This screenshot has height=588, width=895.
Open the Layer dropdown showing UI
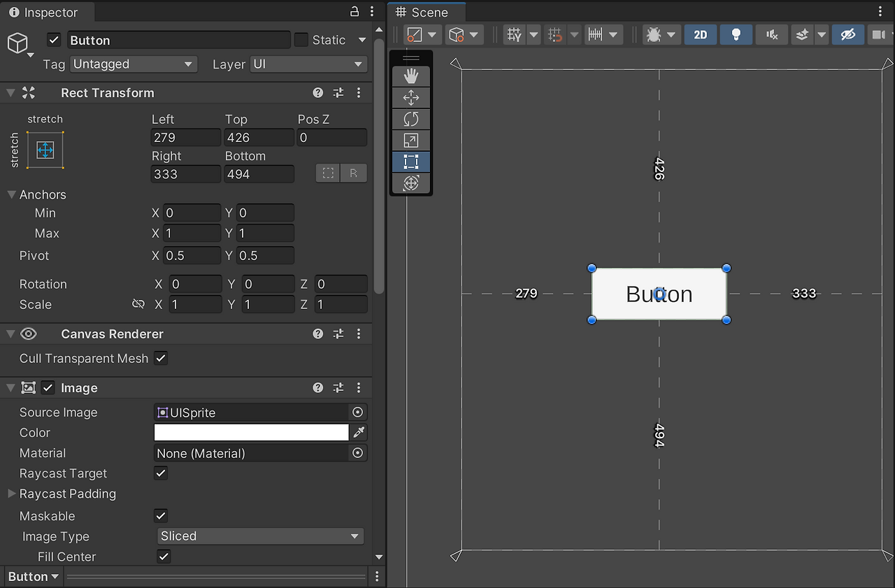(x=308, y=64)
